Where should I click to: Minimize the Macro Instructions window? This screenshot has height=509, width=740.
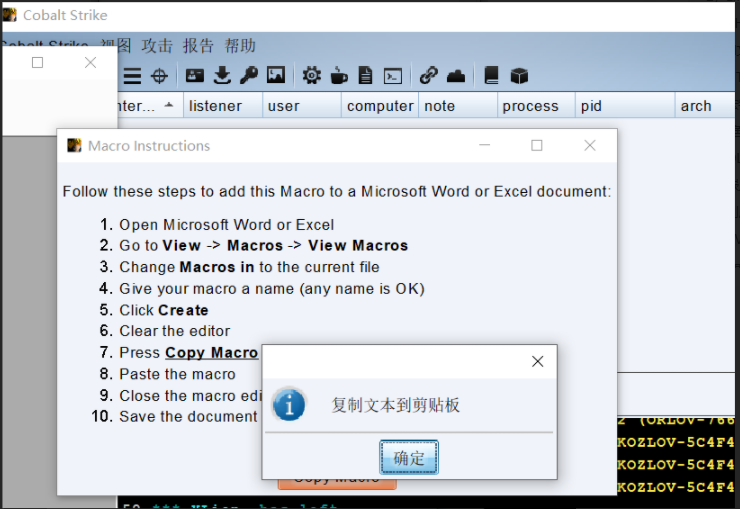tap(485, 145)
